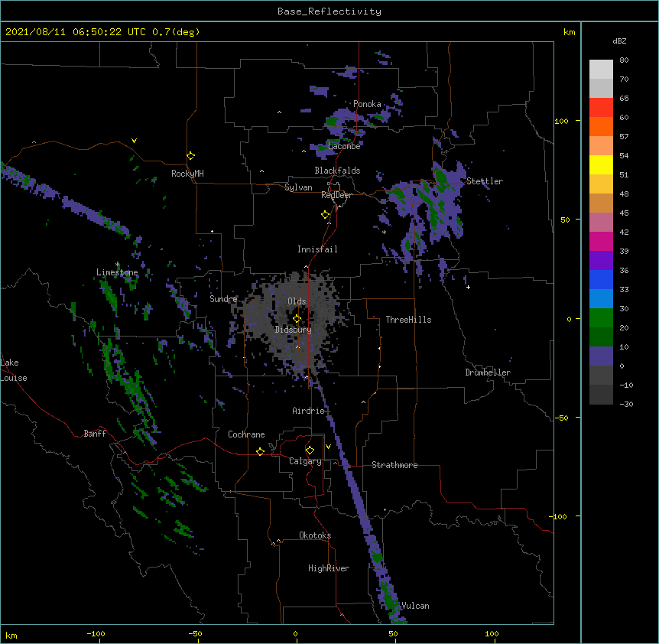The image size is (659, 644).
Task: Click the Innisfail city label
Action: 317,249
